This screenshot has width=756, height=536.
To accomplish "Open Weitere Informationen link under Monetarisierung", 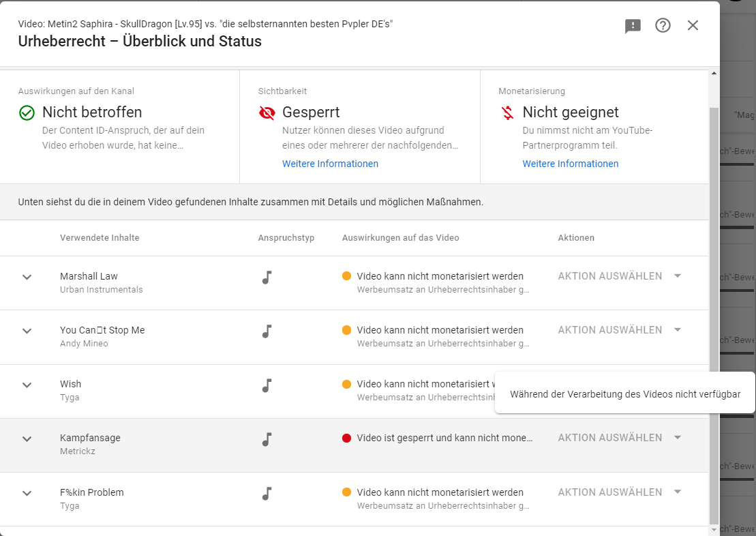I will tap(571, 164).
